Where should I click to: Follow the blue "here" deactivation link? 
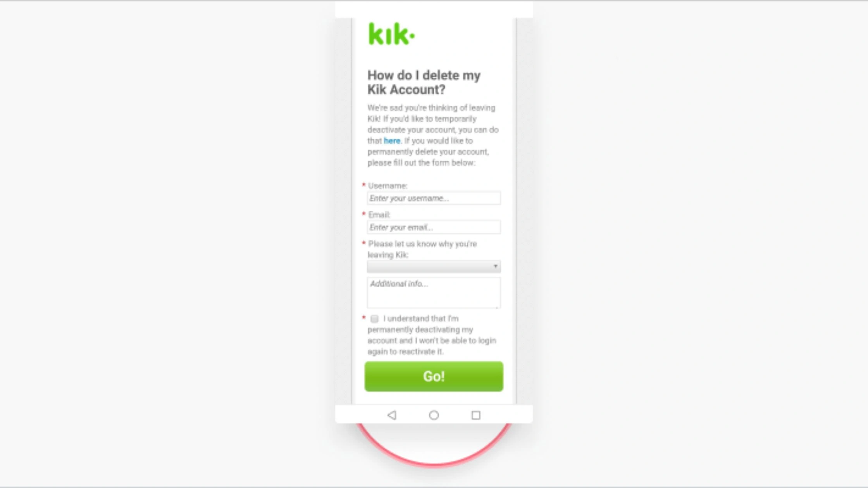[x=392, y=141]
